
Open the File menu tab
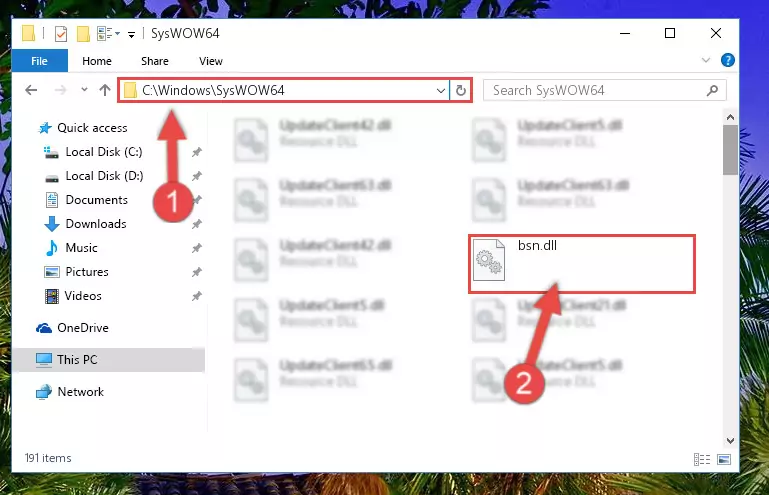40,61
